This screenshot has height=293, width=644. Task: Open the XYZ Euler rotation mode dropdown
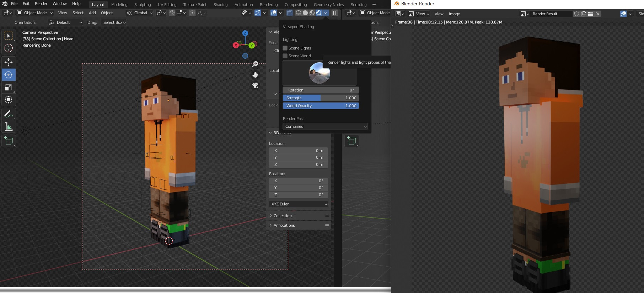click(299, 204)
